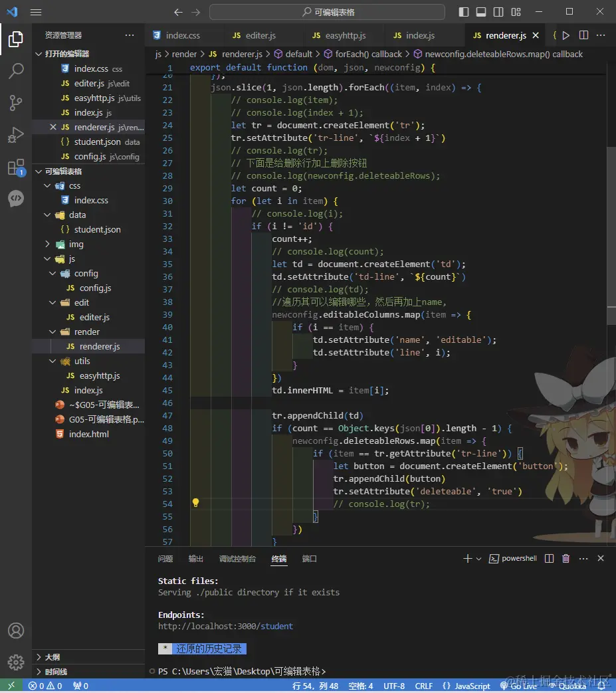Click the powershell terminal label
The width and height of the screenshot is (616, 693).
point(512,558)
